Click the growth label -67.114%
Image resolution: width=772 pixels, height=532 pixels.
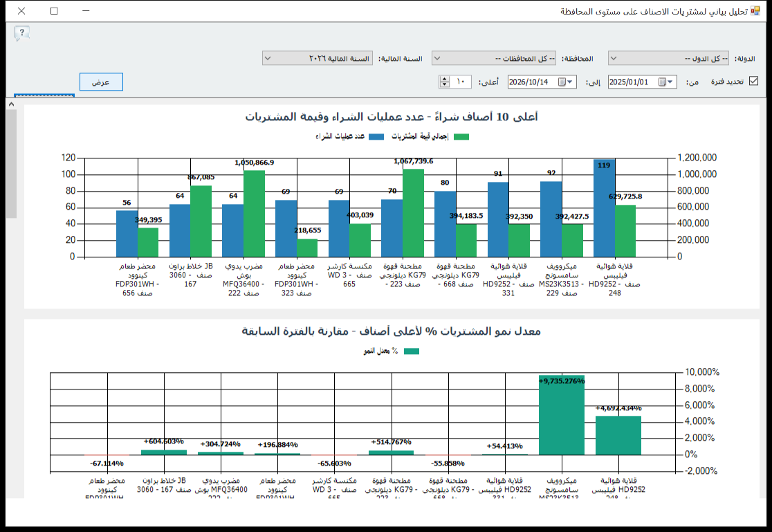point(107,464)
